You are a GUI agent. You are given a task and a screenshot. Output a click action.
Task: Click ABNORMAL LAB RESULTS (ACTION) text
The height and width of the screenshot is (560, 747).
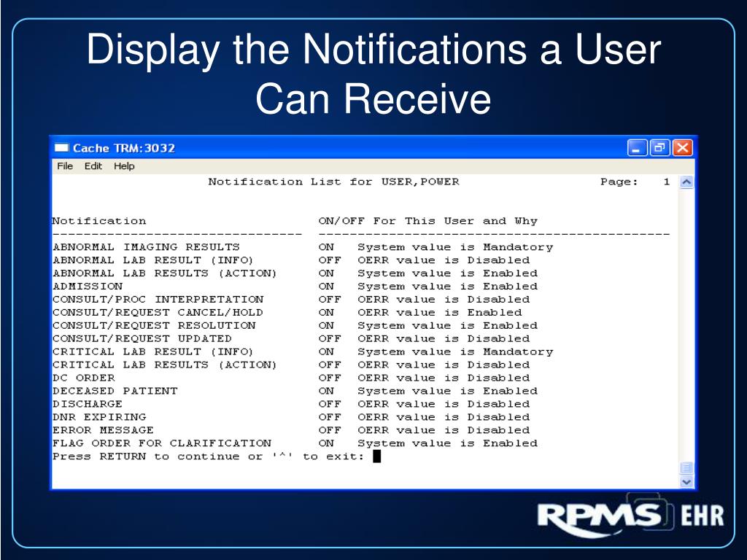(x=164, y=273)
